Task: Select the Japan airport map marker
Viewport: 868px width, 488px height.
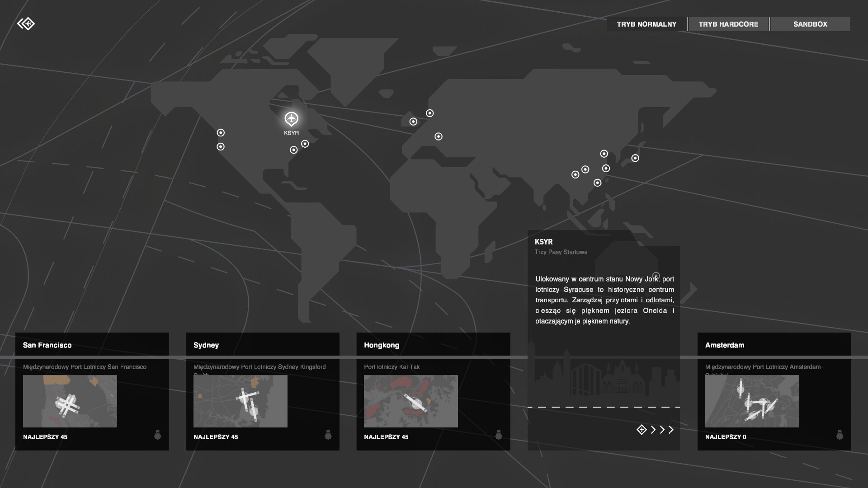Action: (x=635, y=158)
